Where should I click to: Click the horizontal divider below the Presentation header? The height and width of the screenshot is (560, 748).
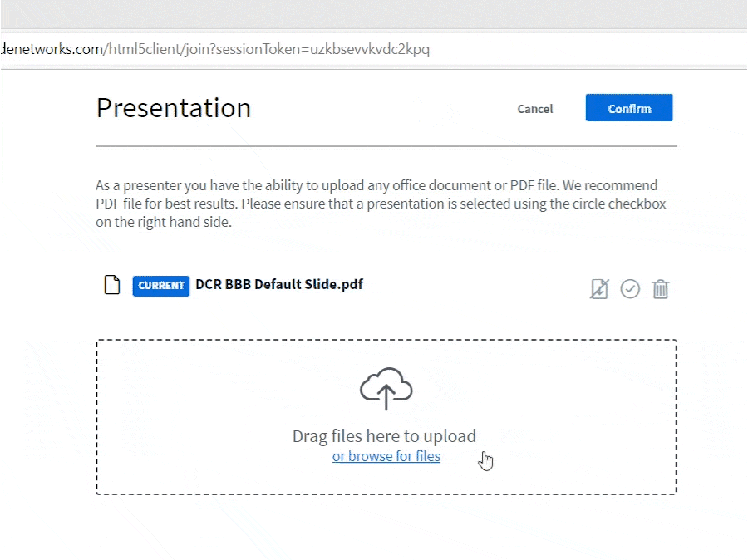pos(386,146)
